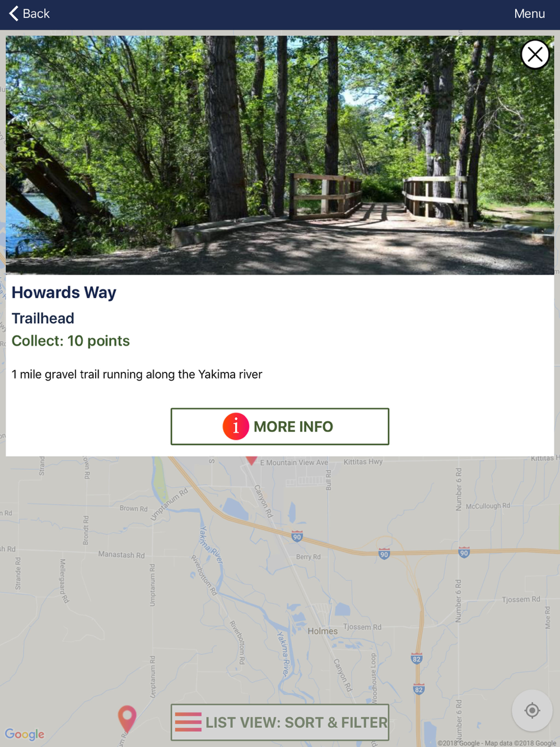560x747 pixels.
Task: Tap the Collect: 10 points text
Action: pos(71,340)
